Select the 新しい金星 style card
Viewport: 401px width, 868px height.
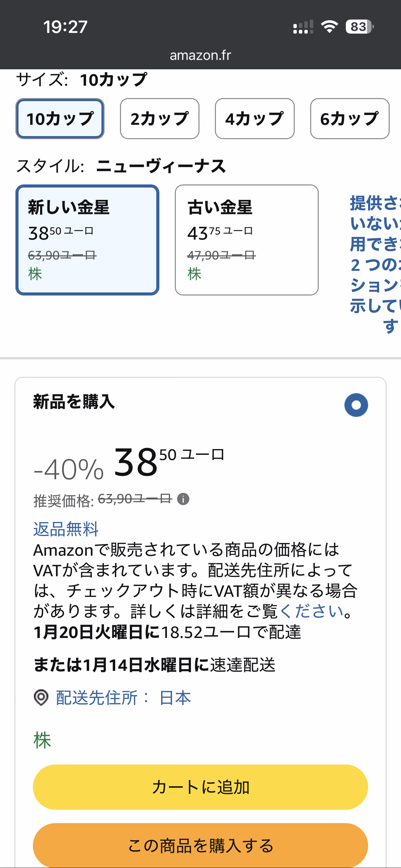(x=87, y=240)
